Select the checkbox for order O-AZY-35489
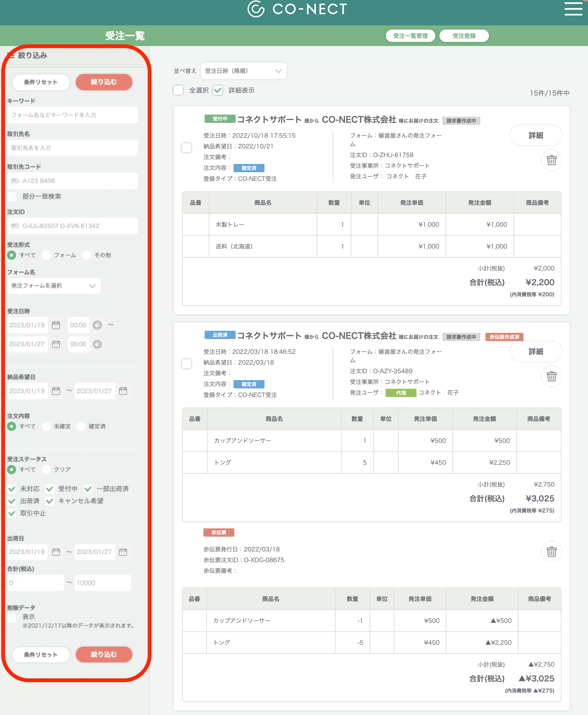The image size is (588, 715). [187, 364]
